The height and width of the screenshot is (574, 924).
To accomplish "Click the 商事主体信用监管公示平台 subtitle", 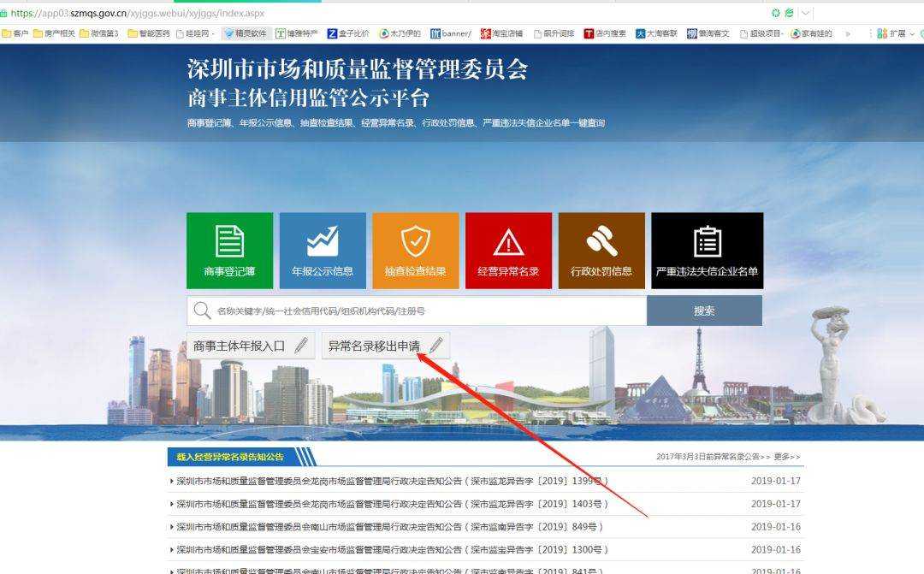I will tap(308, 98).
